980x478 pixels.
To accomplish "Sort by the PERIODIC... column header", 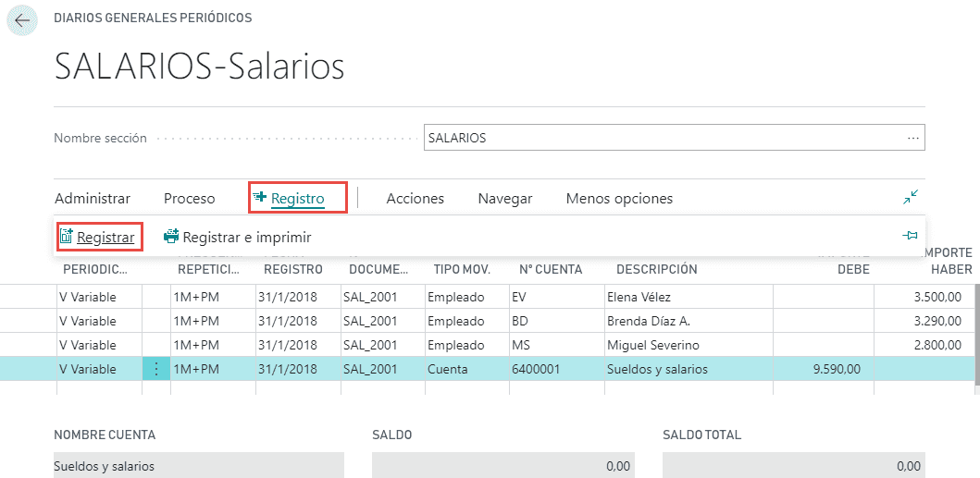I will point(95,269).
